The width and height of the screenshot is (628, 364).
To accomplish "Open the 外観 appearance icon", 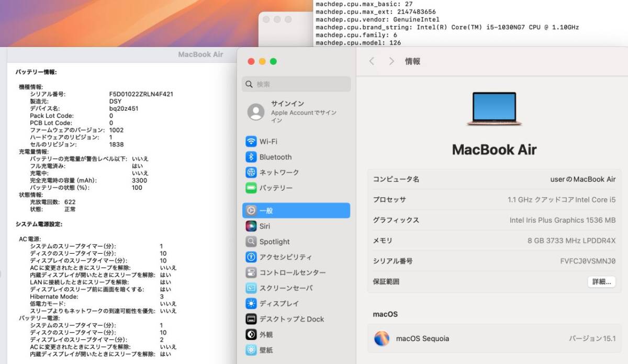I will [251, 334].
